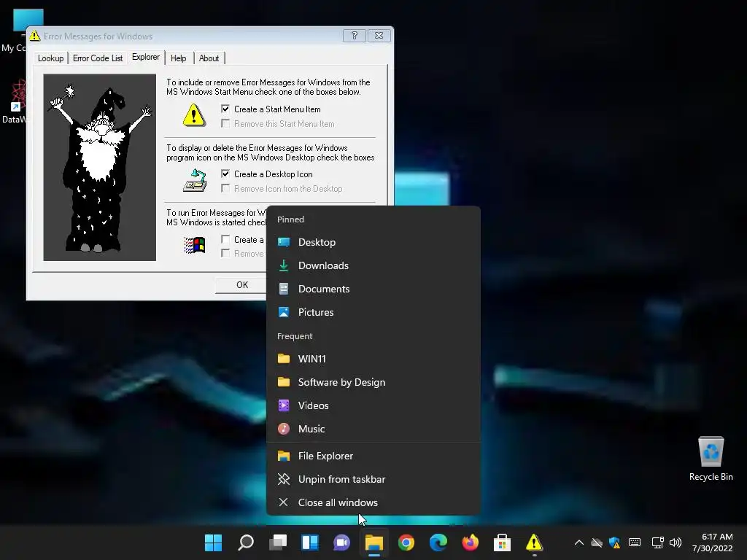The height and width of the screenshot is (560, 747).
Task: Select Unpin from taskbar
Action: coord(373,479)
